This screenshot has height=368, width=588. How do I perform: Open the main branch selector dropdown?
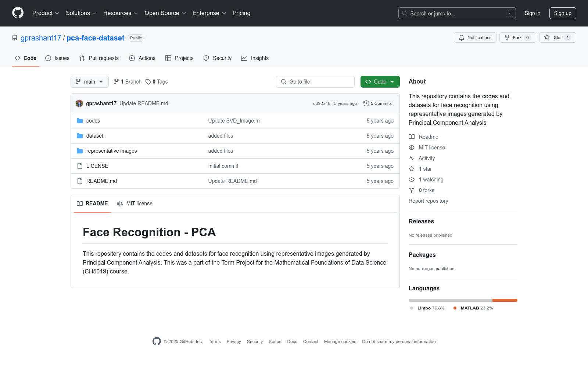90,82
